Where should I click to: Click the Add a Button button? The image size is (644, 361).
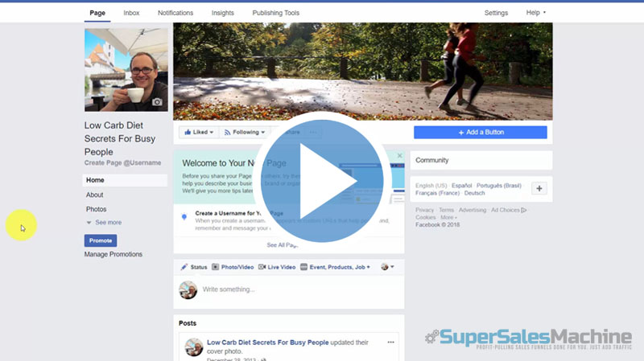pyautogui.click(x=480, y=132)
